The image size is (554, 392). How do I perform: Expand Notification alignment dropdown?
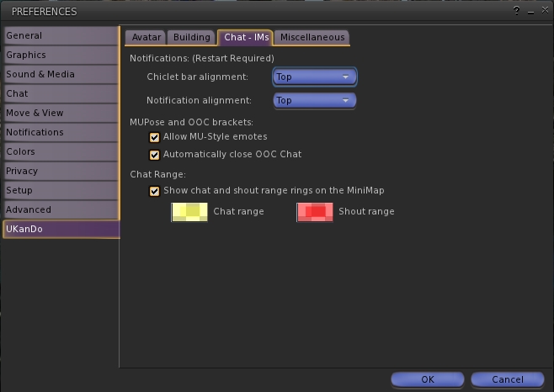pos(315,101)
